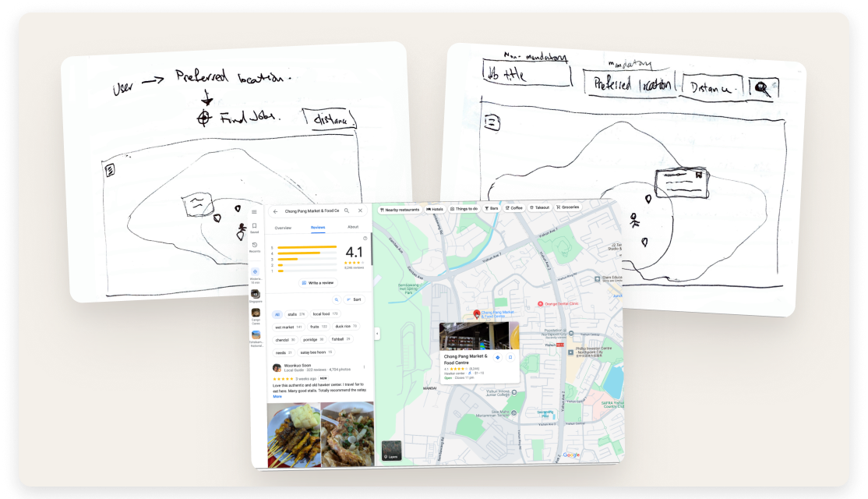Open Tsitsikamma National recent item in sidebar
Screen dimensions: 868x499
(256, 338)
